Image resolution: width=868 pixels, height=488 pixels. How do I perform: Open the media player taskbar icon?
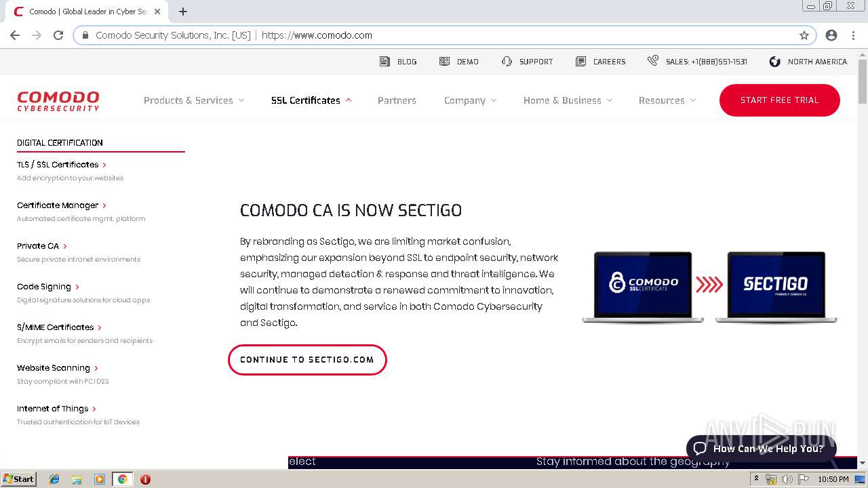coord(100,479)
